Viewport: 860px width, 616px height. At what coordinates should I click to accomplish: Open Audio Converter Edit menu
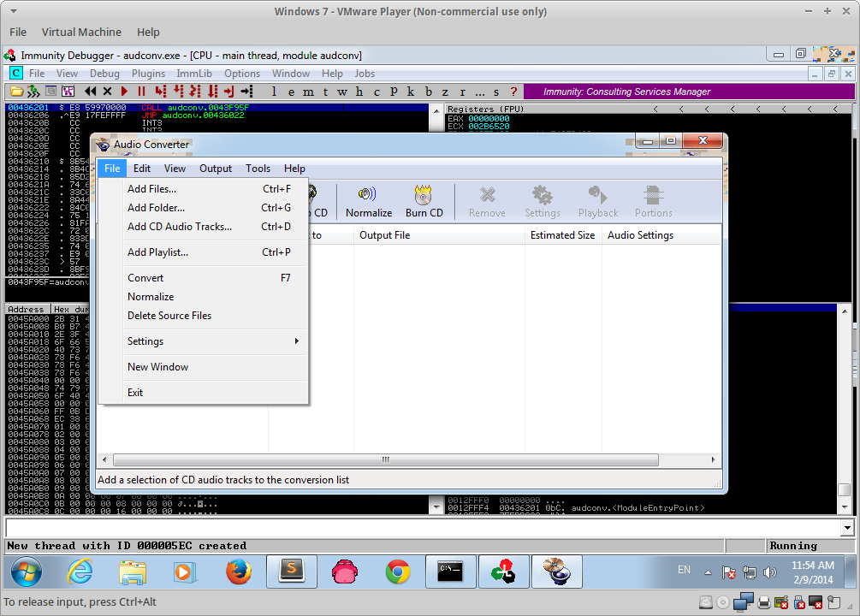141,169
